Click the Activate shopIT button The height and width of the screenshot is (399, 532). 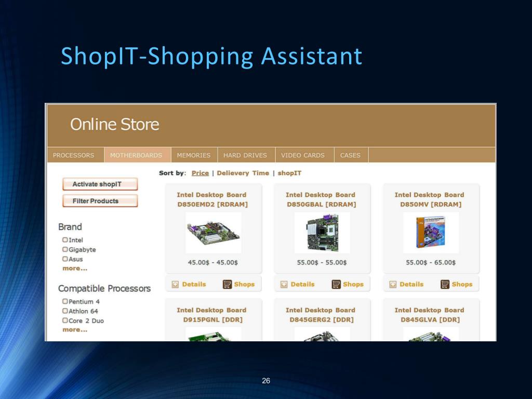[x=100, y=184]
